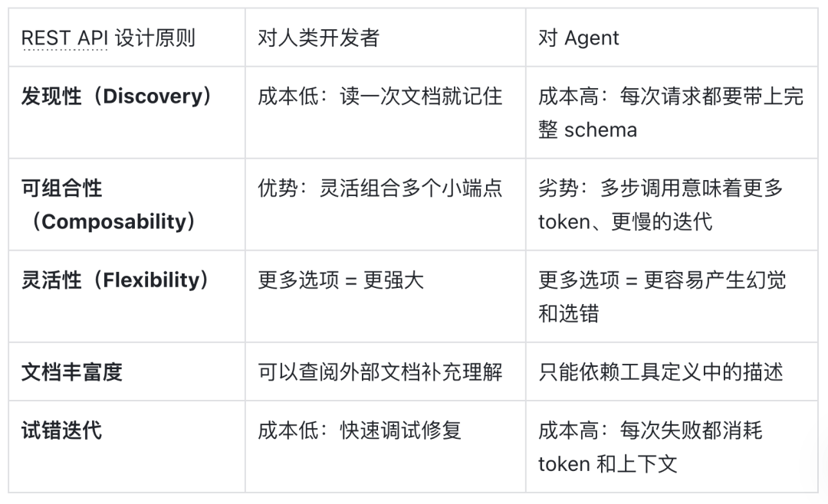The width and height of the screenshot is (828, 504).
Task: Click the 成本低：读一次文档就记住 cell
Action: [379, 97]
